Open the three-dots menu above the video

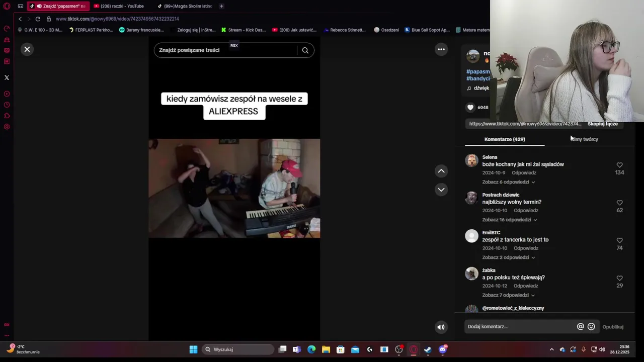coord(441,49)
